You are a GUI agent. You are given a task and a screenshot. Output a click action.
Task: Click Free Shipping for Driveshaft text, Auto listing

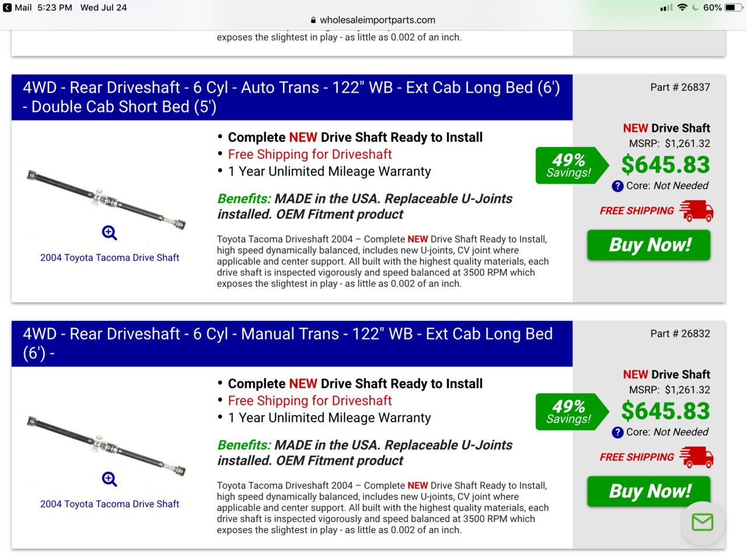tap(310, 155)
